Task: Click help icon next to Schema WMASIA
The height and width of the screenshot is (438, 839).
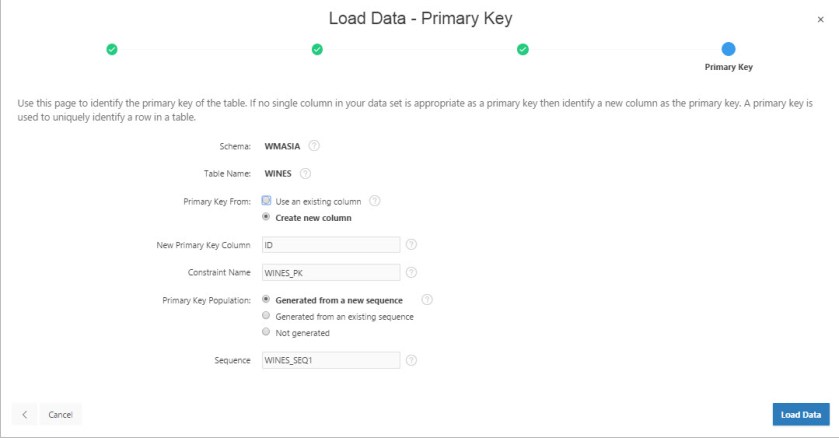Action: pos(314,146)
